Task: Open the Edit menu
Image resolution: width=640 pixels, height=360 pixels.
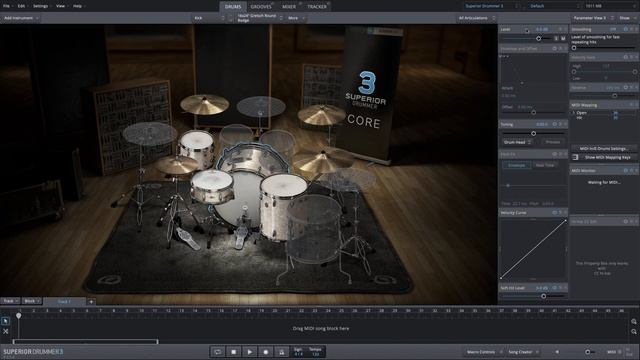Action: tap(22, 6)
